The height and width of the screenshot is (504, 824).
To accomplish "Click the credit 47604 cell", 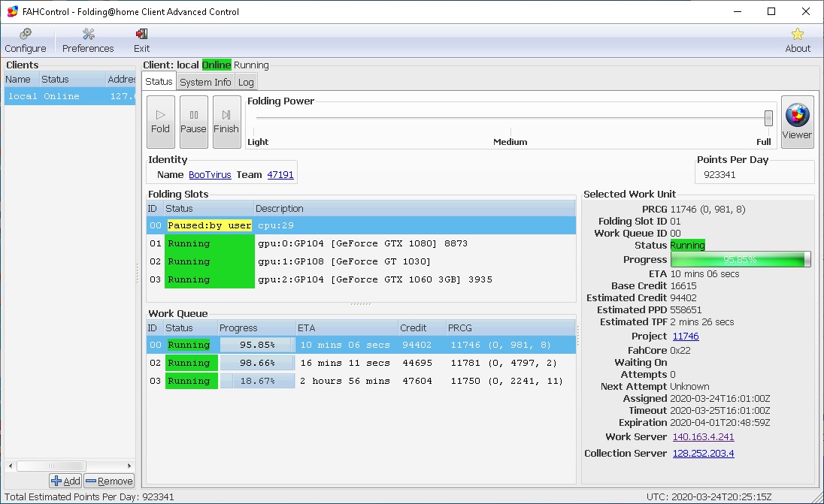I will pyautogui.click(x=417, y=381).
